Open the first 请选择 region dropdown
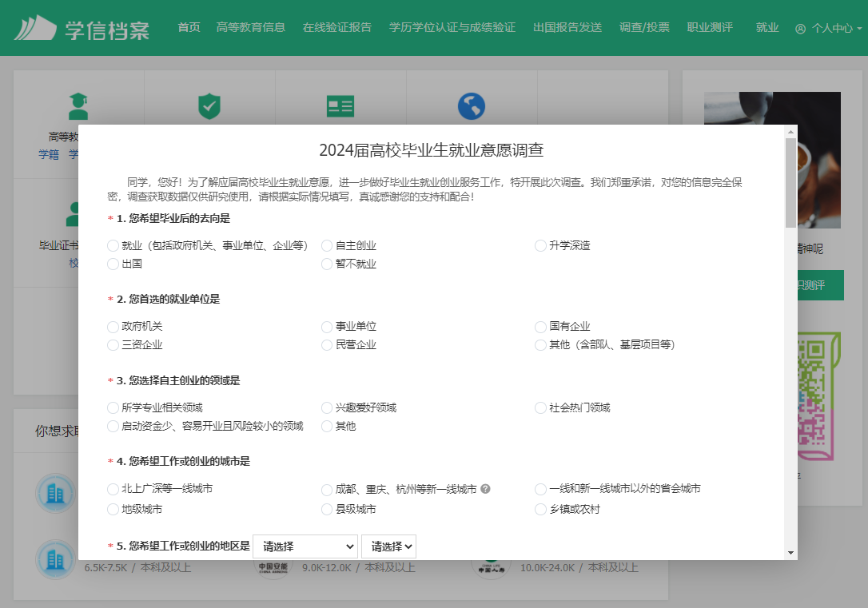 click(305, 546)
